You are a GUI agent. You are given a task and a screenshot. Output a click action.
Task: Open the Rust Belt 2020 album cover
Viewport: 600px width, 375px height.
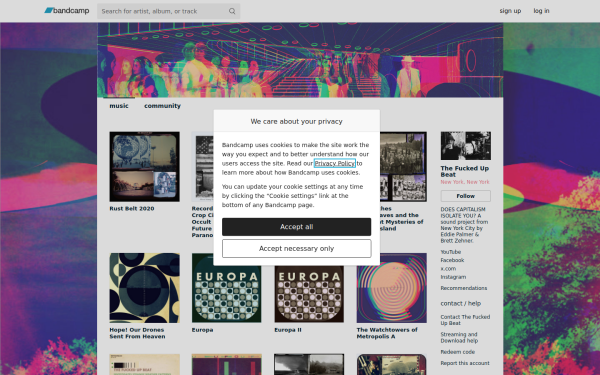click(x=144, y=166)
